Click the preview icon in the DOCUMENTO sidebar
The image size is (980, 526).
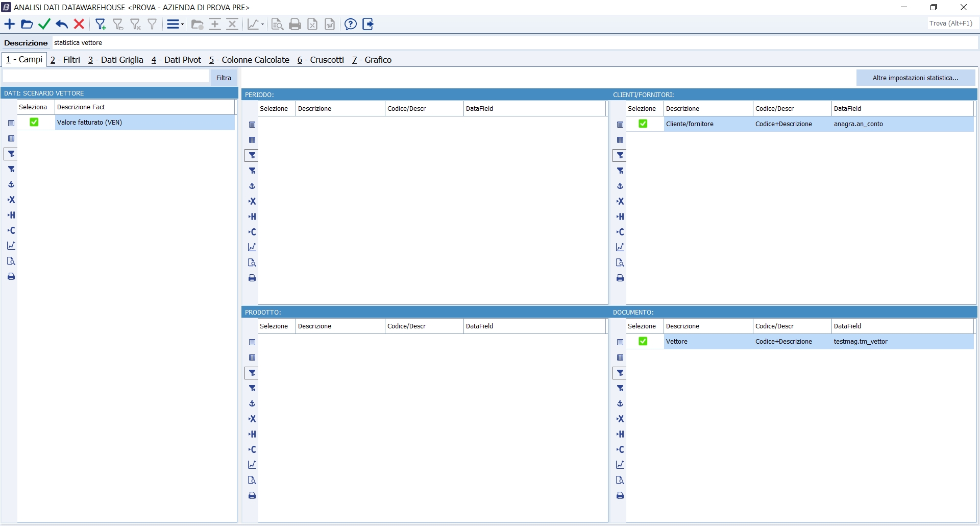pos(620,480)
